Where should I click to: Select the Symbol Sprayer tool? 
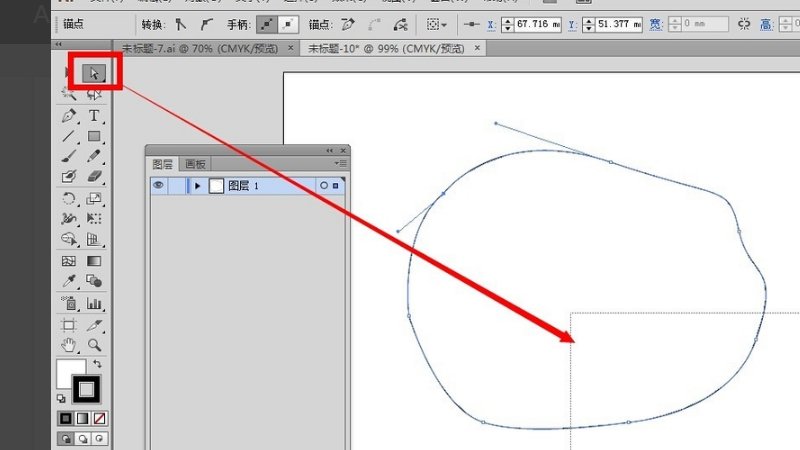68,304
